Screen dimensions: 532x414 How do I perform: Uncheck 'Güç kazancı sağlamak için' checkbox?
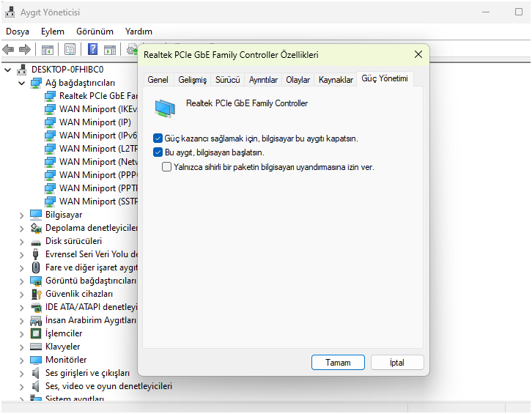pos(158,138)
